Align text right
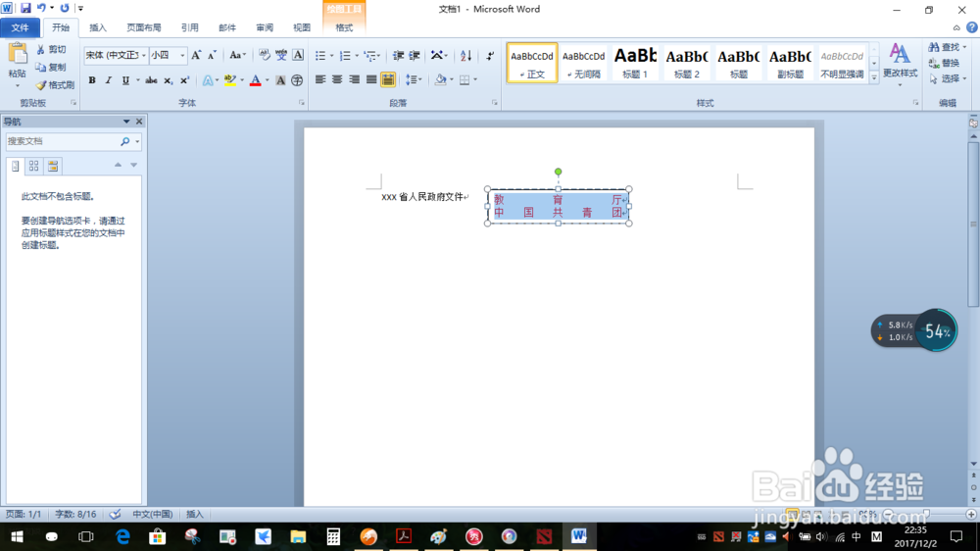 pyautogui.click(x=355, y=79)
